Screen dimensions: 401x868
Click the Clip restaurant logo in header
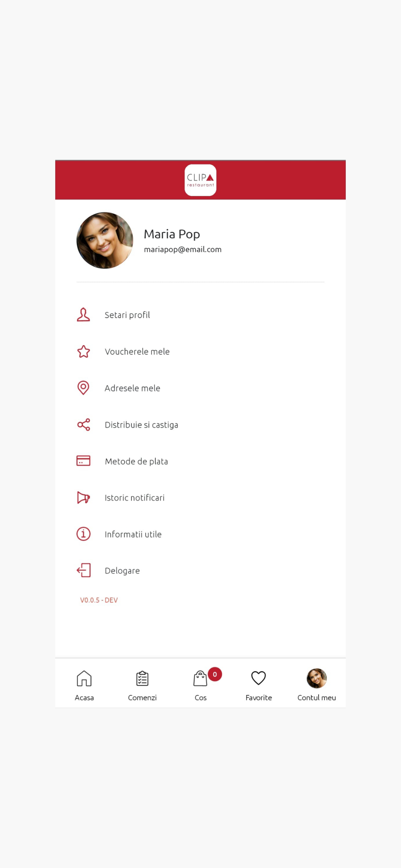pyautogui.click(x=200, y=180)
